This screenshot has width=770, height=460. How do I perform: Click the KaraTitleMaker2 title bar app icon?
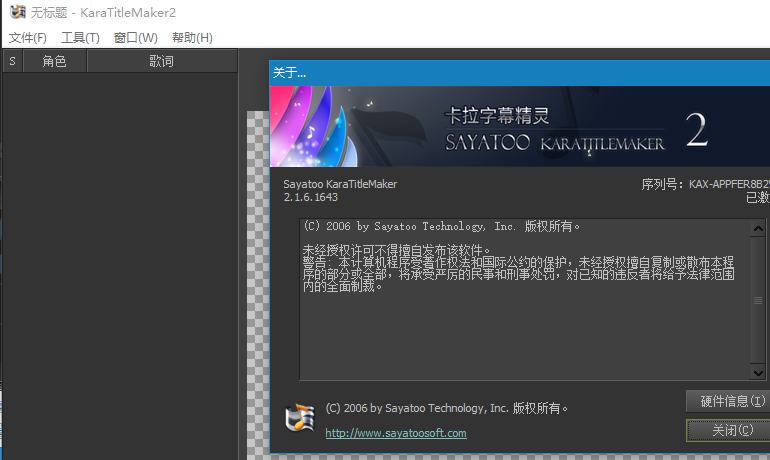coord(18,12)
